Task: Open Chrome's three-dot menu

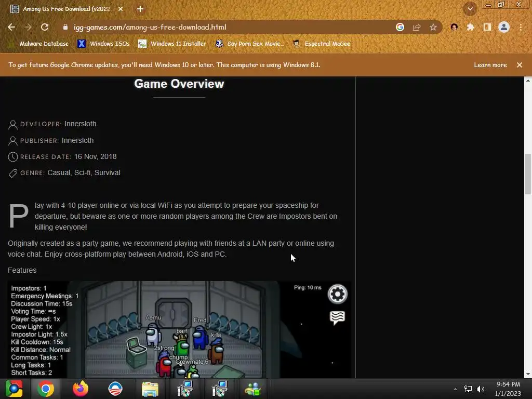Action: pos(521,27)
